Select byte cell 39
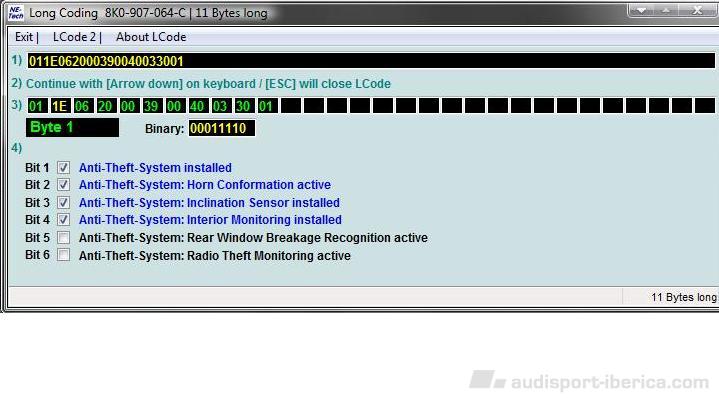The height and width of the screenshot is (402, 719). click(151, 106)
